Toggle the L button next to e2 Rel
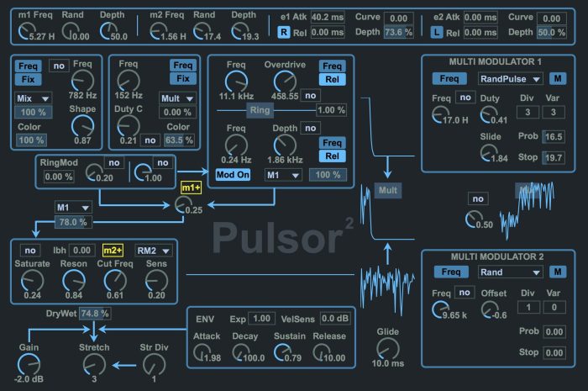The height and width of the screenshot is (391, 588). [436, 33]
